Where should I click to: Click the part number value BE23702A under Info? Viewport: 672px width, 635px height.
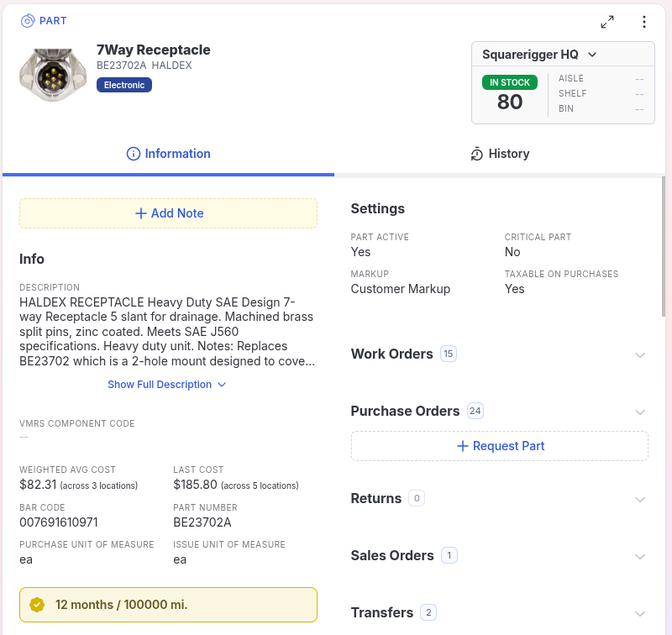202,522
